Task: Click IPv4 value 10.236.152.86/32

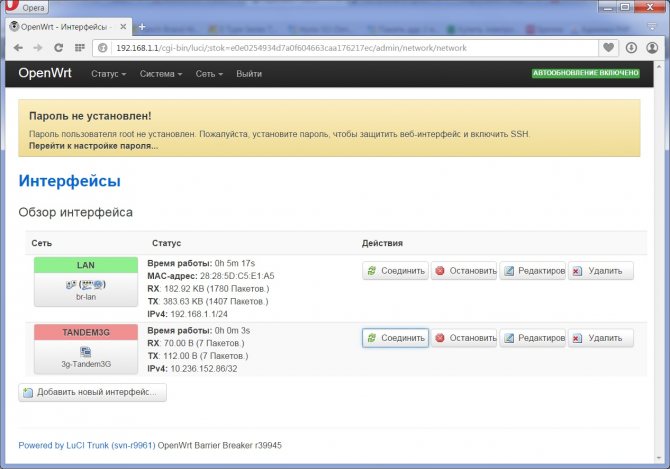Action: 204,369
